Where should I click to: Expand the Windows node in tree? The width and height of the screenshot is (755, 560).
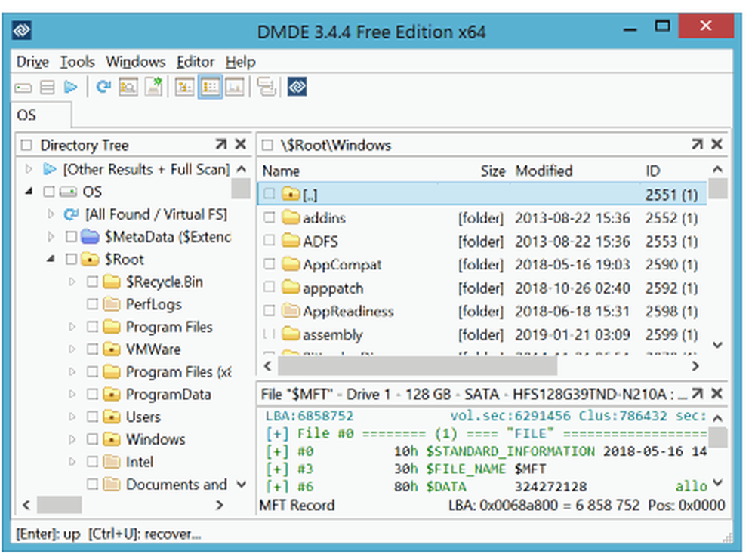[72, 439]
